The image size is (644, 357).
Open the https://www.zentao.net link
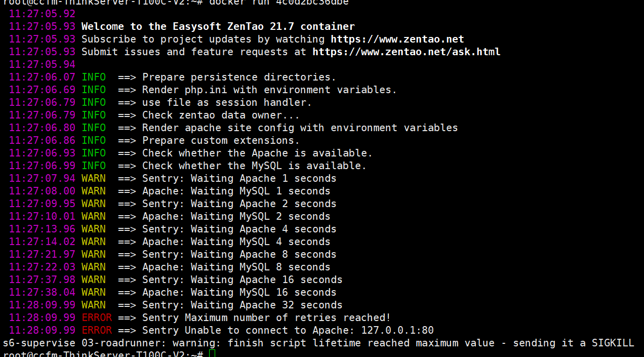click(397, 39)
